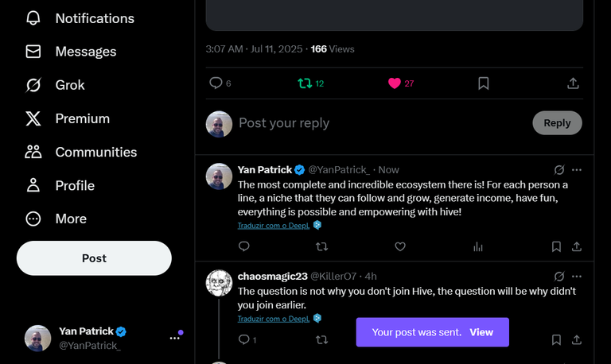611x364 pixels.
Task: Open Communities in the sidebar
Action: (81, 152)
